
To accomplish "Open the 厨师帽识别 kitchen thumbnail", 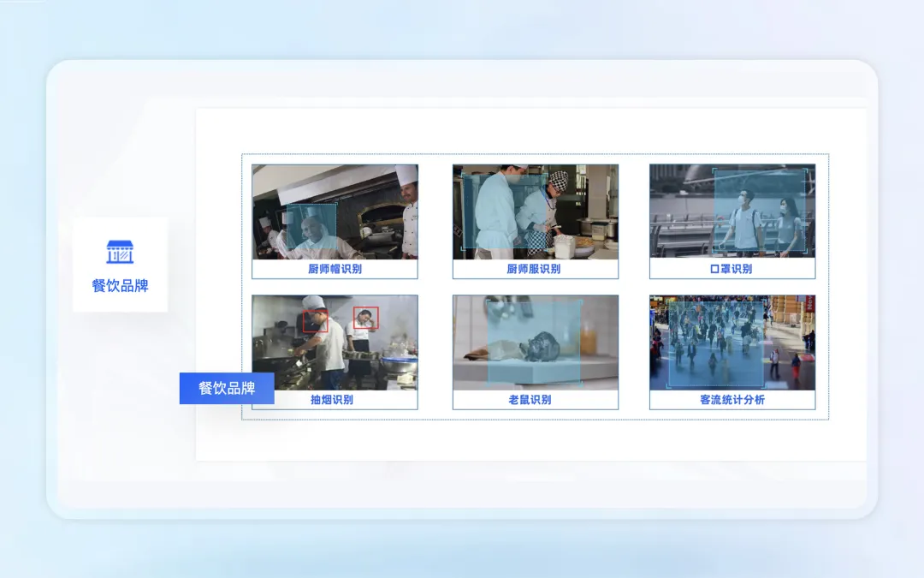I will 335,212.
